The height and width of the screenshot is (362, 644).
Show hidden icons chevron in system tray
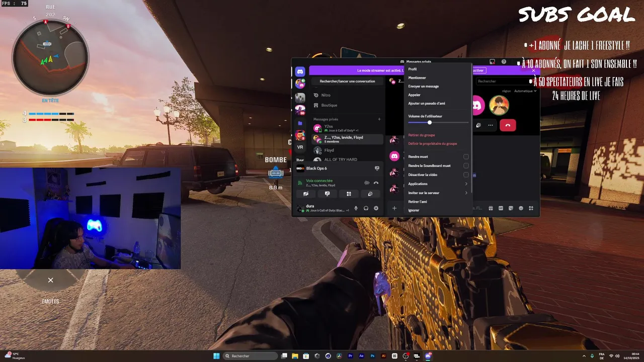tap(584, 356)
